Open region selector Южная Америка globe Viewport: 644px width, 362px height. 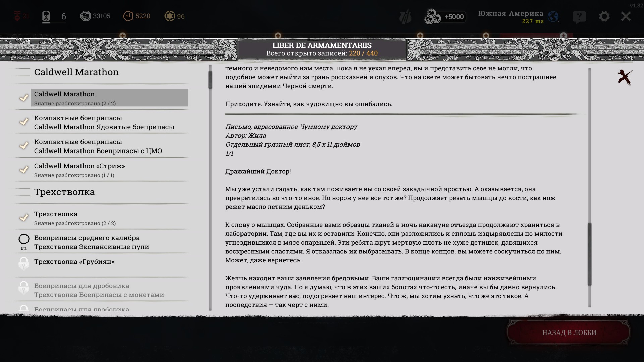[x=553, y=16]
